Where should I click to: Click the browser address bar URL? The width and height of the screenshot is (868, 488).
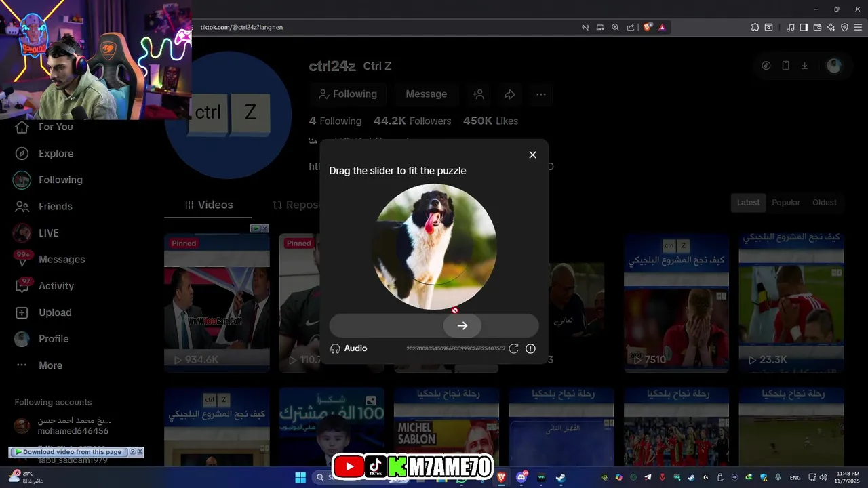241,27
